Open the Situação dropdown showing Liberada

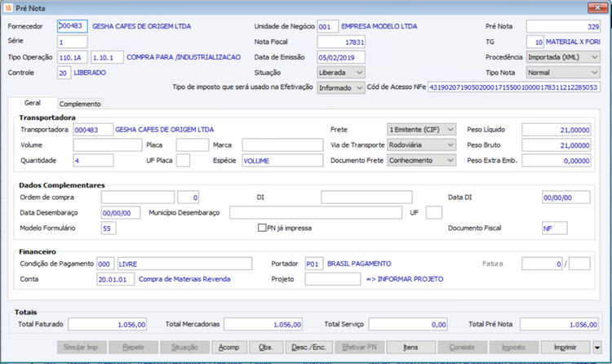341,73
